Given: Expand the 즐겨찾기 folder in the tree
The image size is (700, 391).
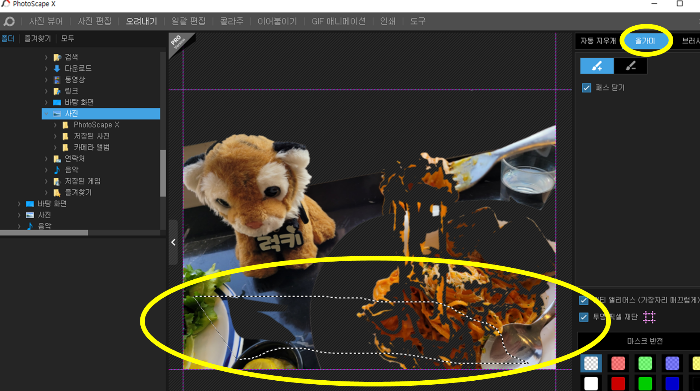Looking at the screenshot, I should (46, 192).
